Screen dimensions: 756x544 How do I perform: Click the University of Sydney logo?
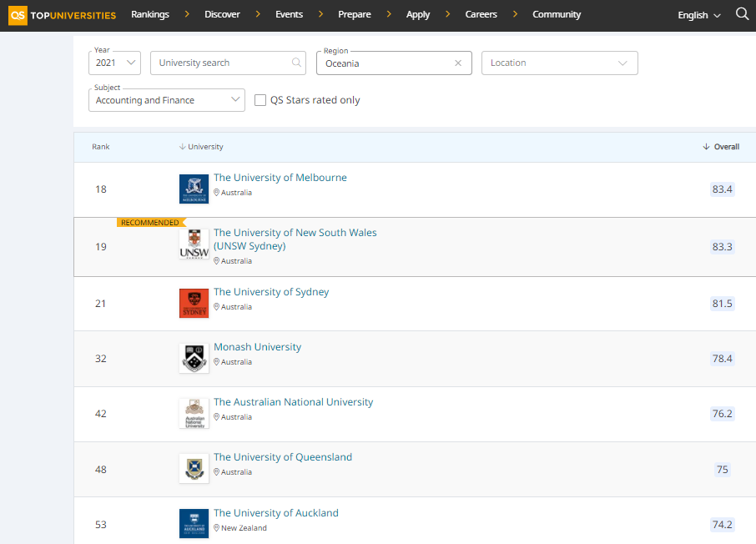pyautogui.click(x=194, y=303)
